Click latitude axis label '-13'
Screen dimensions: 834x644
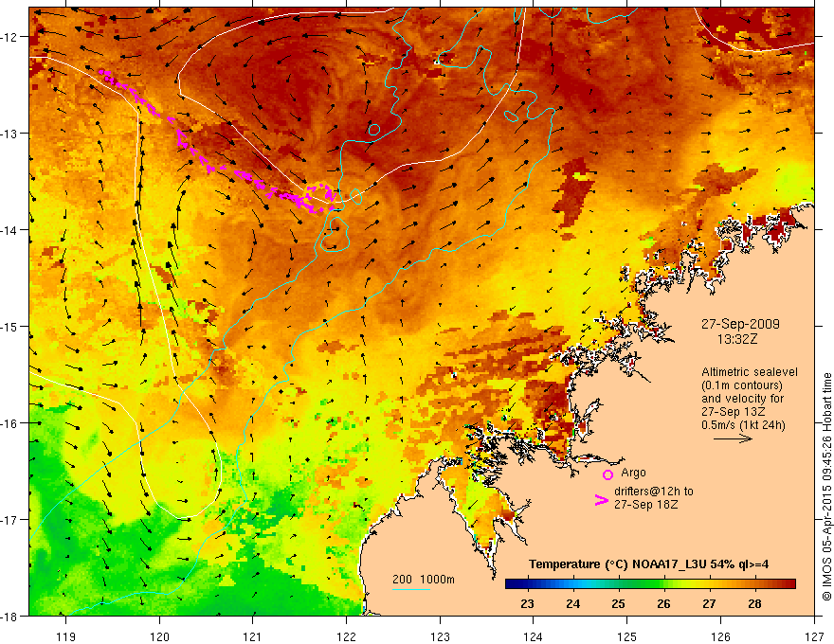[x=10, y=134]
